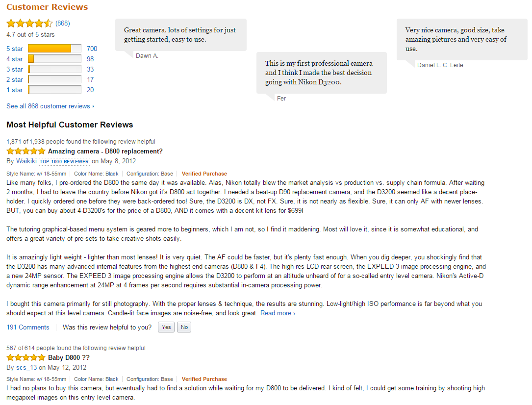Expand the review with 'Read more' link
Viewport: 532px width, 405px height.
click(276, 312)
